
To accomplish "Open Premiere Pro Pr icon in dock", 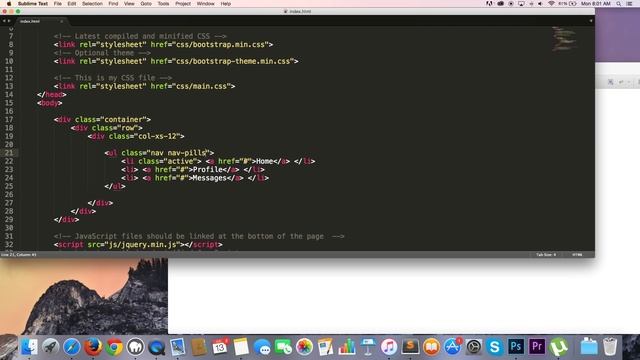I will pyautogui.click(x=537, y=347).
